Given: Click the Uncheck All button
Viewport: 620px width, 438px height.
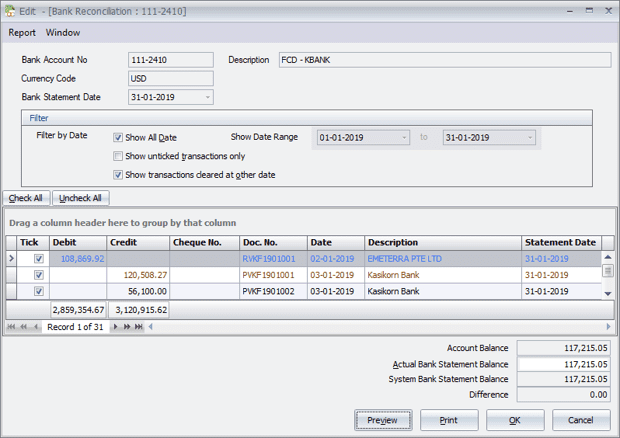Looking at the screenshot, I should 79,198.
